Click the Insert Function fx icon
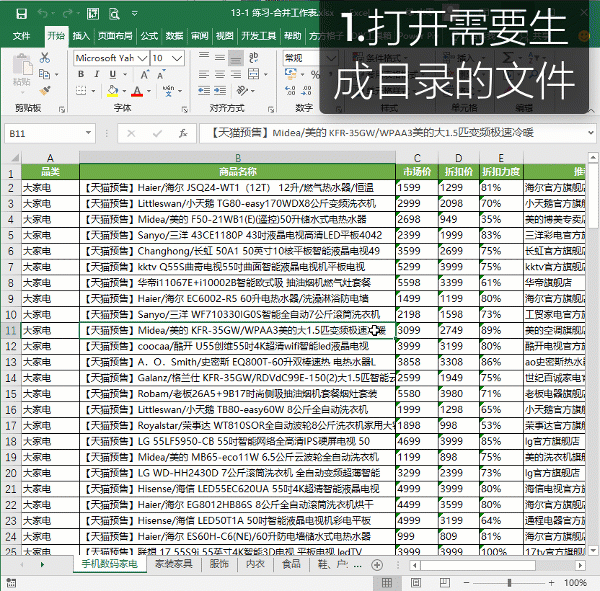 click(183, 133)
